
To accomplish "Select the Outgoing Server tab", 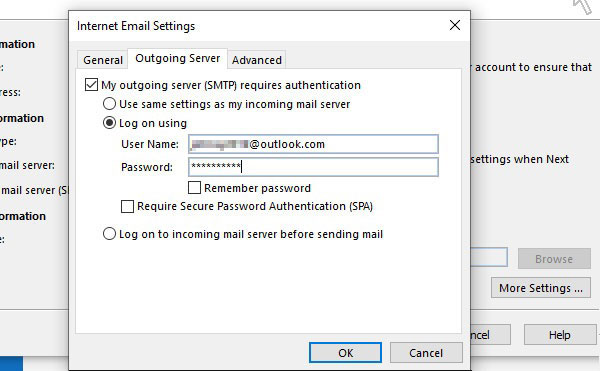I will [178, 59].
